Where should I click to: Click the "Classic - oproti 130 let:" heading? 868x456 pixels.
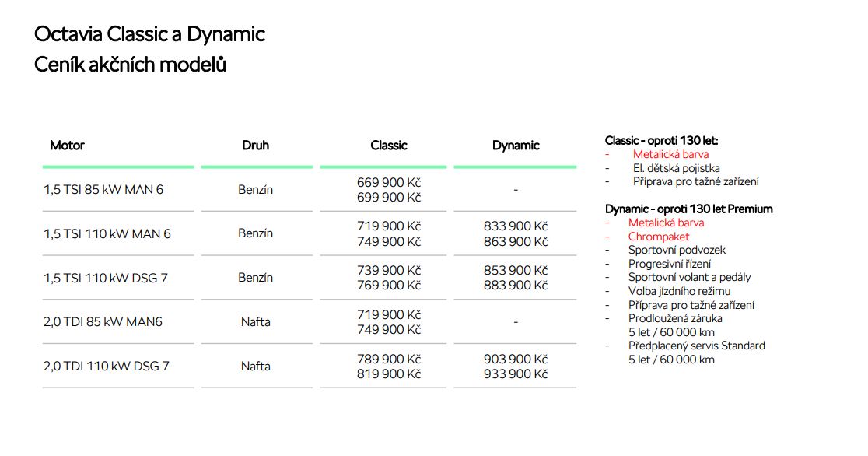[x=661, y=141]
